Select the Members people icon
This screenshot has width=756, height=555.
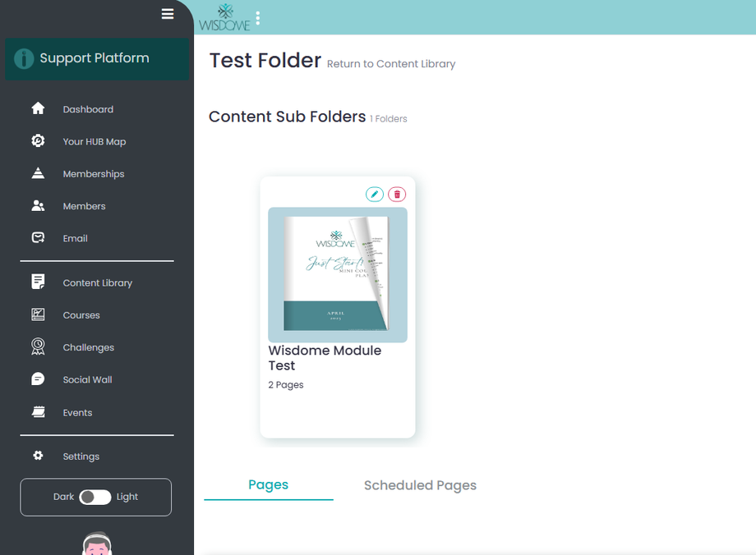[x=38, y=206]
